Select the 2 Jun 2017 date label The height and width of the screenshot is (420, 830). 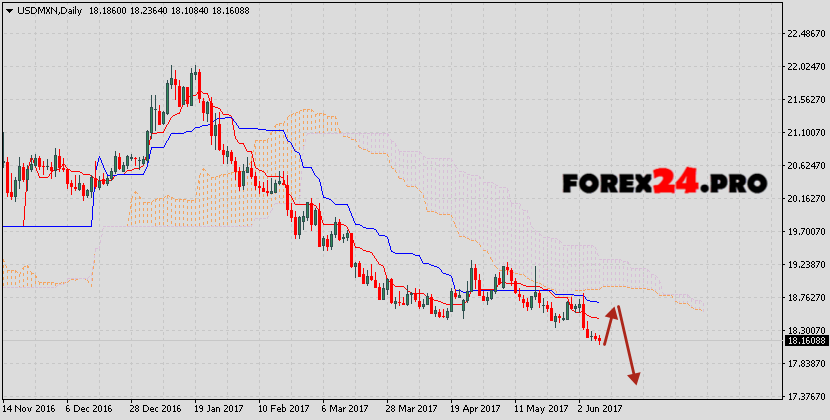(x=600, y=409)
